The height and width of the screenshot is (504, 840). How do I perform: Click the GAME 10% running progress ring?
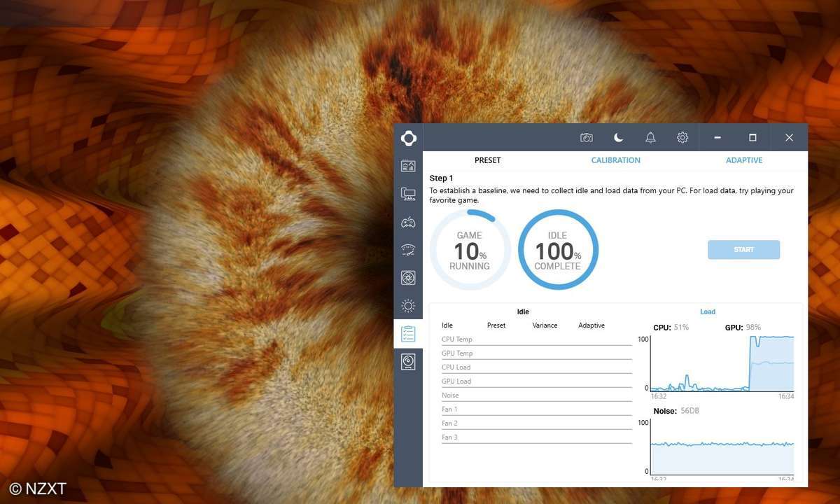click(470, 250)
